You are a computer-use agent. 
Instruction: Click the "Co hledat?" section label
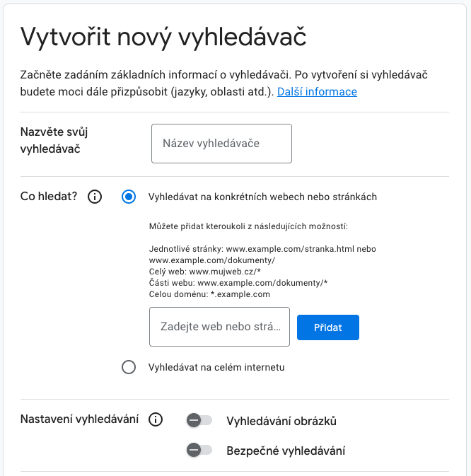(x=49, y=197)
